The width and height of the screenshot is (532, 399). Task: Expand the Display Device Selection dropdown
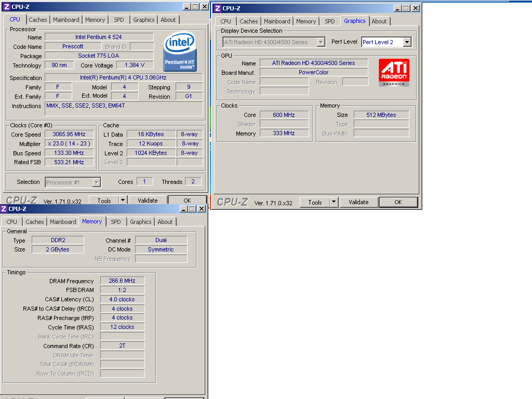(321, 42)
